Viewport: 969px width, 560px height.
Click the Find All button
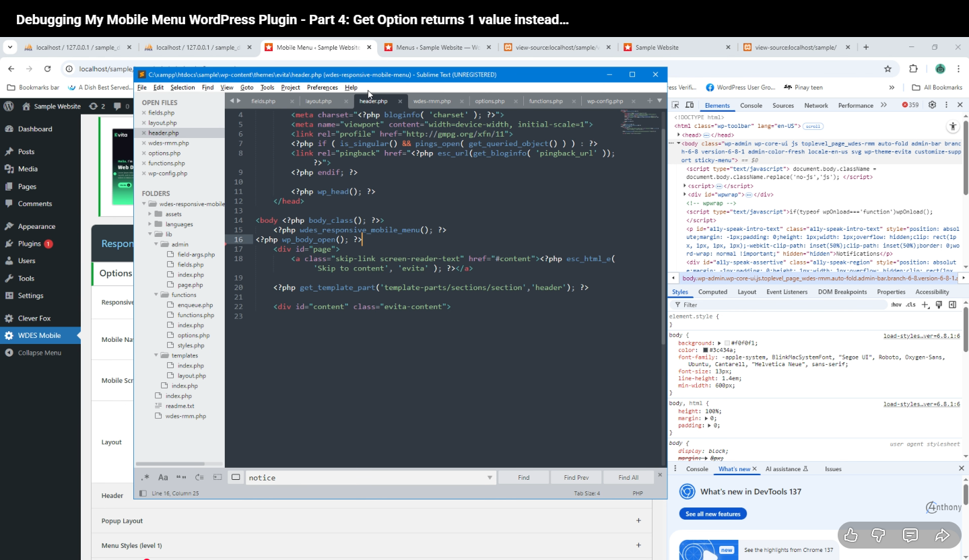(628, 477)
